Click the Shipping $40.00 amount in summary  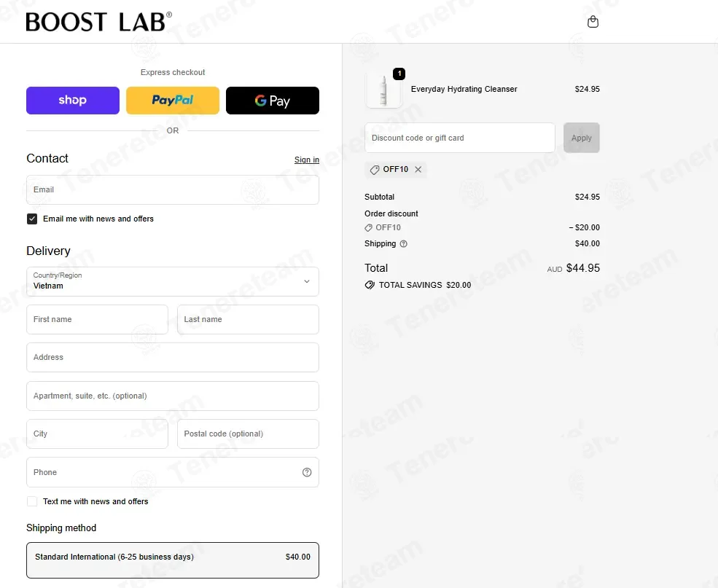[x=587, y=243]
